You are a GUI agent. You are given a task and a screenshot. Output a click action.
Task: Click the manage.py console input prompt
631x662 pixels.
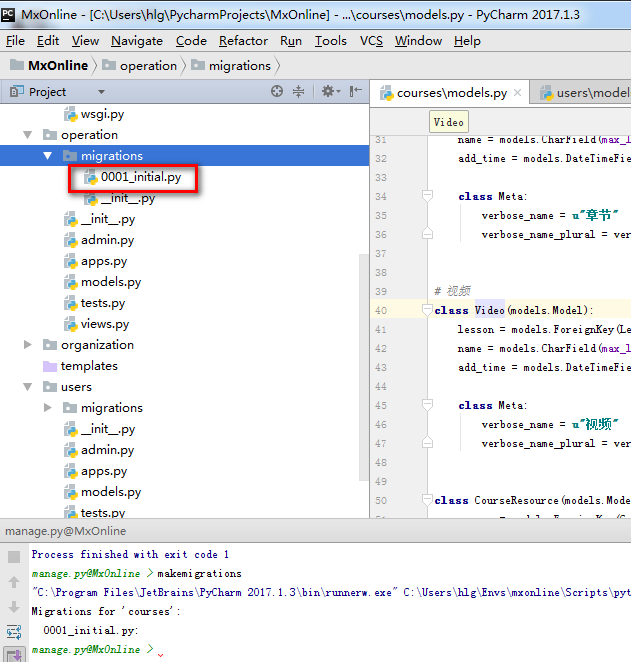(x=93, y=649)
